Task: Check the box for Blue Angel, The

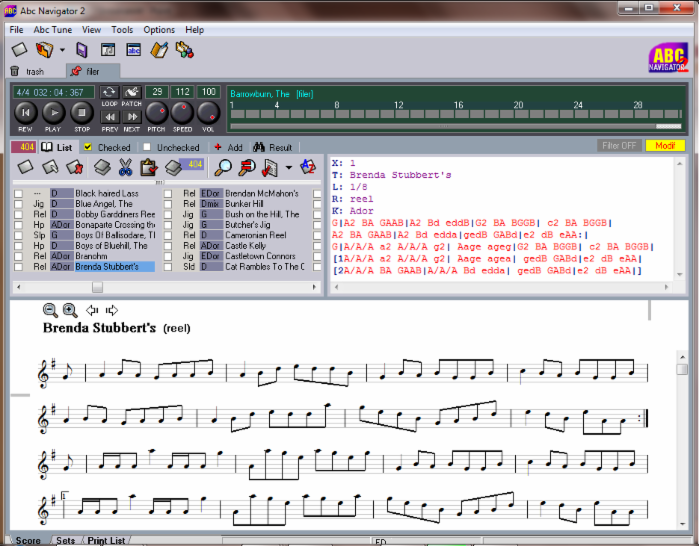Action: (x=18, y=203)
